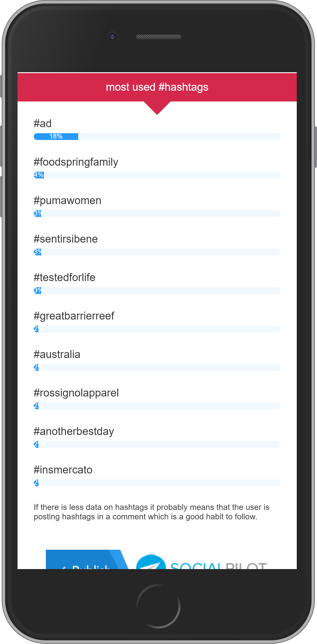
Task: Open the #anotherbestday hashtag
Action: [74, 432]
